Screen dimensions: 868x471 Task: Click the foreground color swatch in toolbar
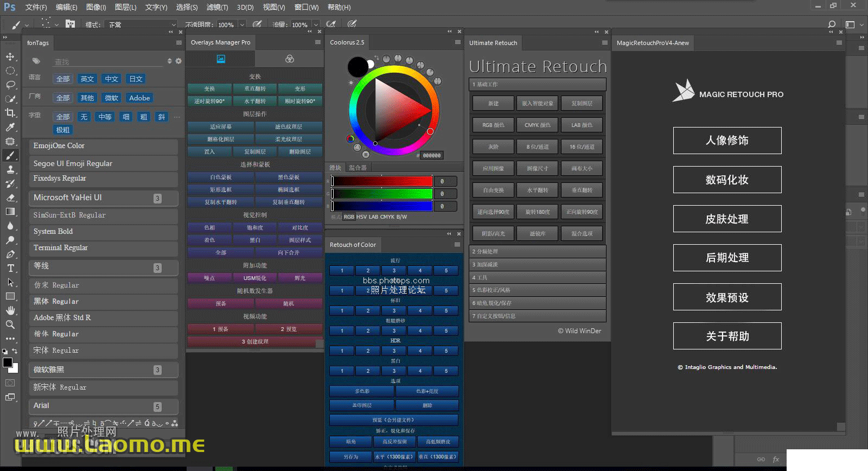point(8,362)
